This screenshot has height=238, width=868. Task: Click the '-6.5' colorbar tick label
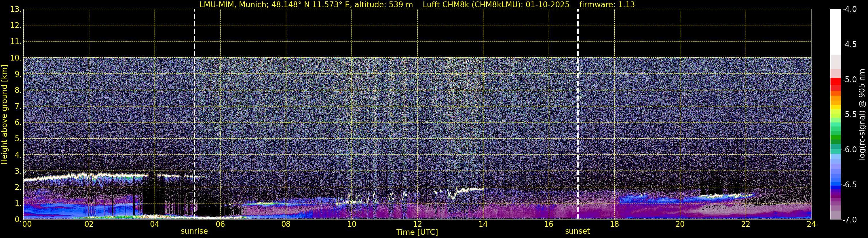[x=849, y=185]
